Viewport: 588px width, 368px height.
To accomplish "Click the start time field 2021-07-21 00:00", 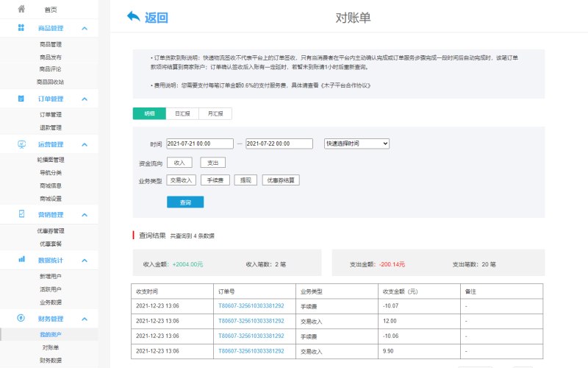I will tap(200, 144).
